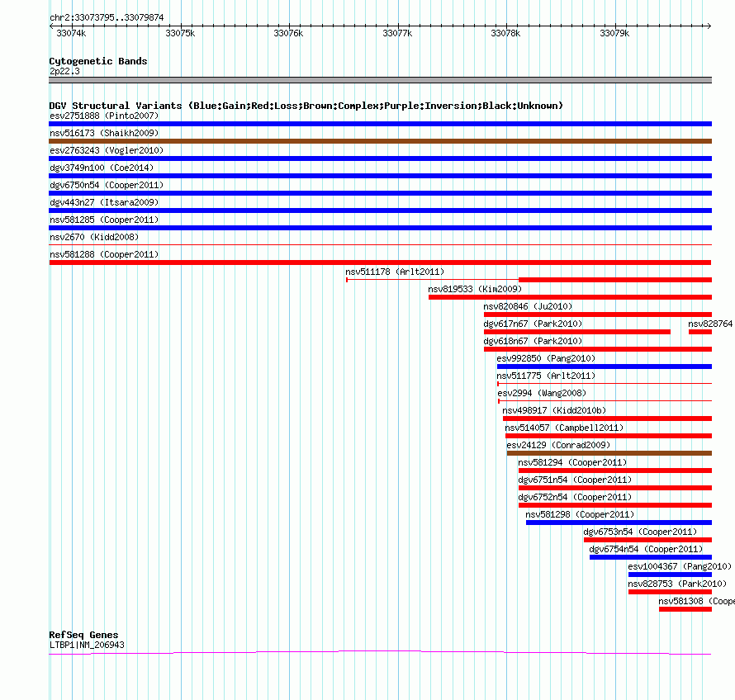
Task: Select the 2p22.3 cytogenetic band bar
Action: pyautogui.click(x=380, y=80)
